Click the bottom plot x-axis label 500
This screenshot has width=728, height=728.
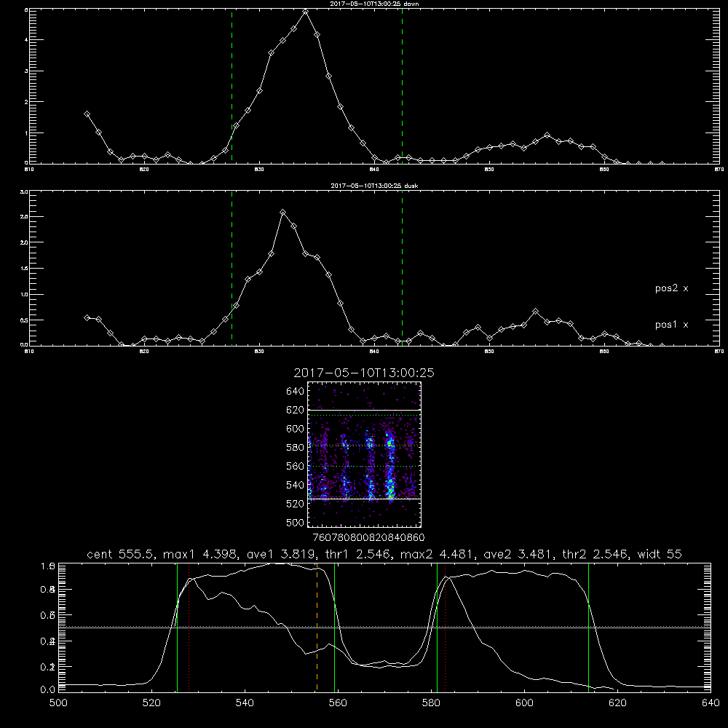click(x=58, y=703)
